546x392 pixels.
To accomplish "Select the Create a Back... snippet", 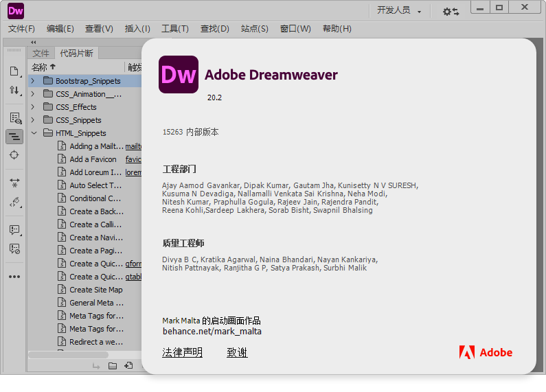I will (96, 211).
